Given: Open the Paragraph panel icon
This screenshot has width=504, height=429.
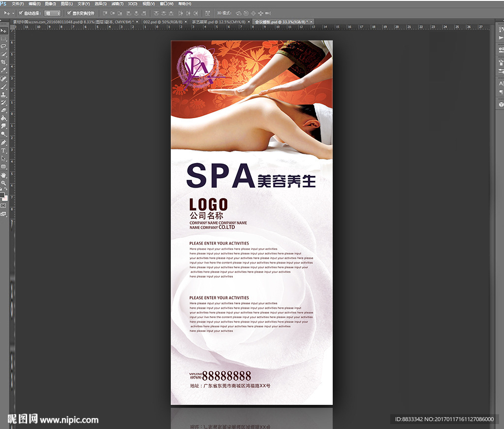Looking at the screenshot, I should (501, 92).
